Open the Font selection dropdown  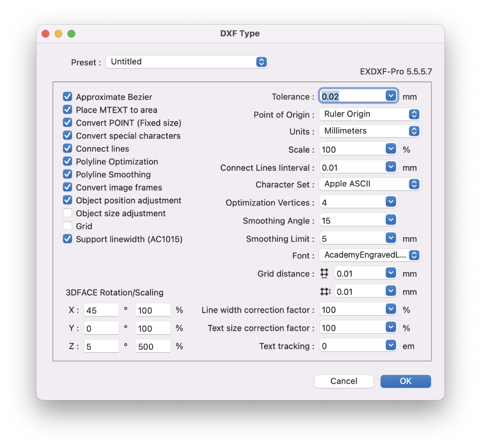[x=369, y=255]
